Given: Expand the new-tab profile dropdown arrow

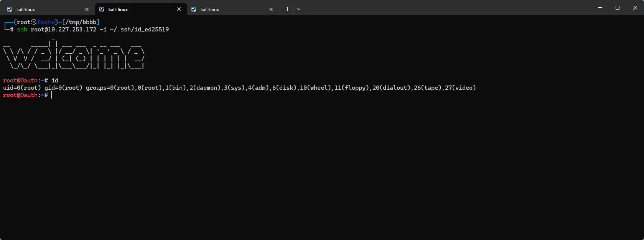Looking at the screenshot, I should tap(299, 9).
